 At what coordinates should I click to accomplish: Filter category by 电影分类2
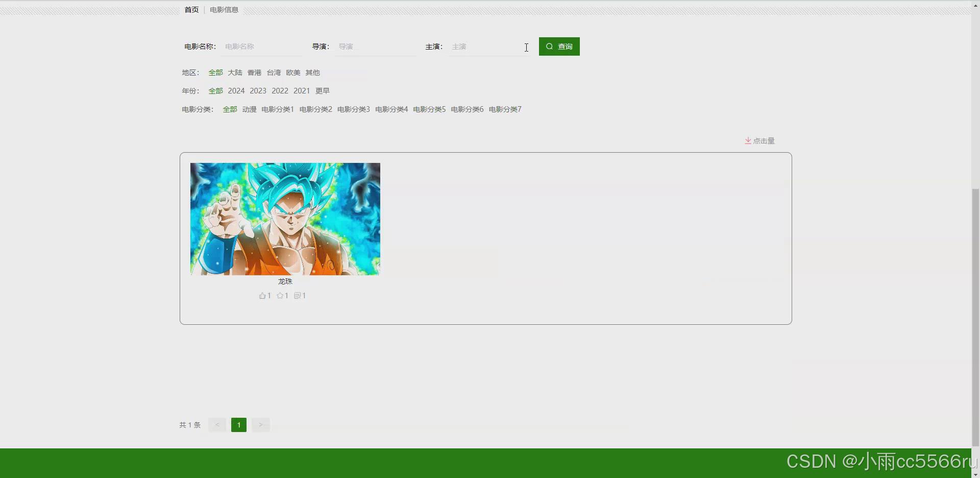tap(315, 109)
